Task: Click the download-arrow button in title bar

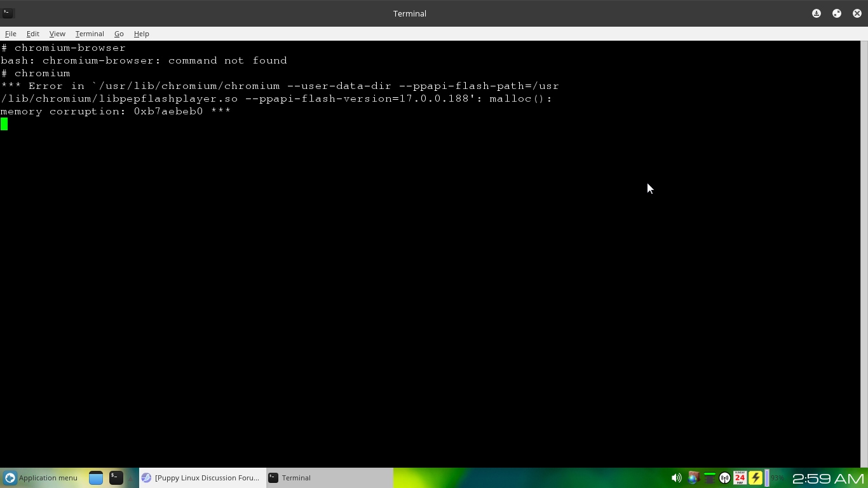Action: pyautogui.click(x=817, y=13)
